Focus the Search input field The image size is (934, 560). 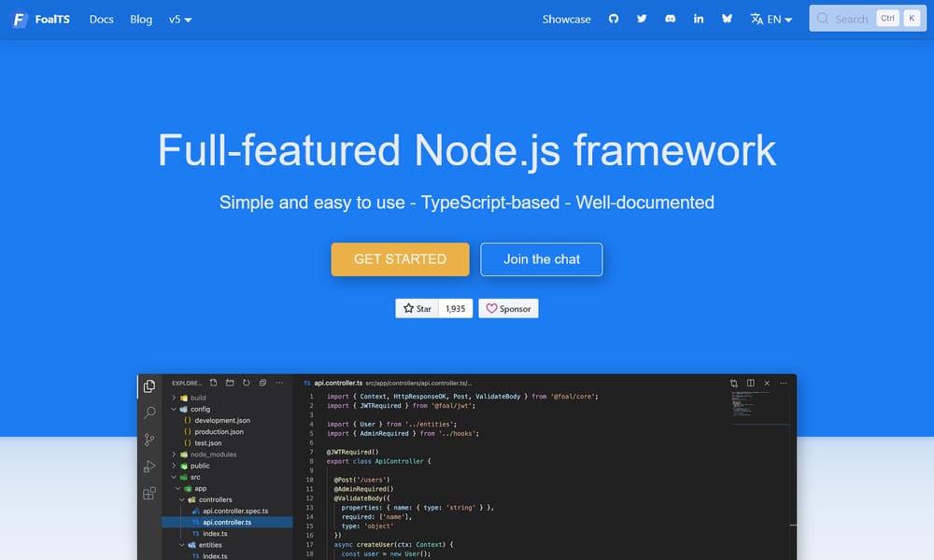[x=868, y=19]
